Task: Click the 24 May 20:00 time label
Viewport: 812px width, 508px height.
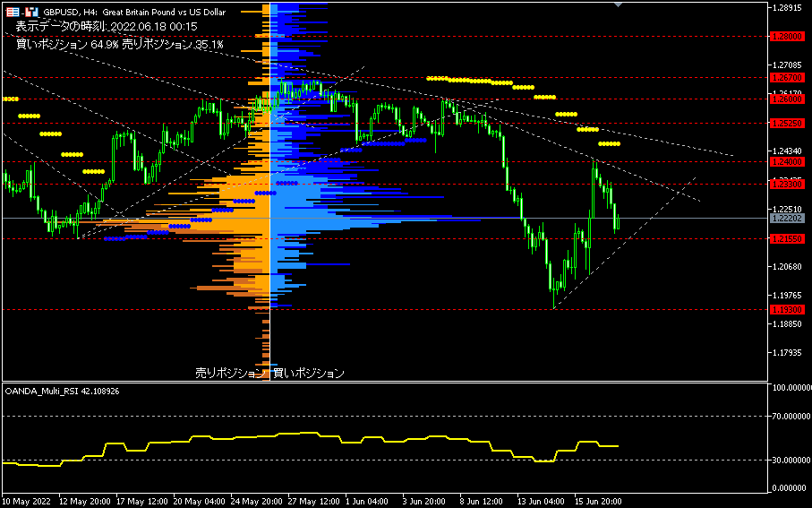Action: (x=257, y=502)
